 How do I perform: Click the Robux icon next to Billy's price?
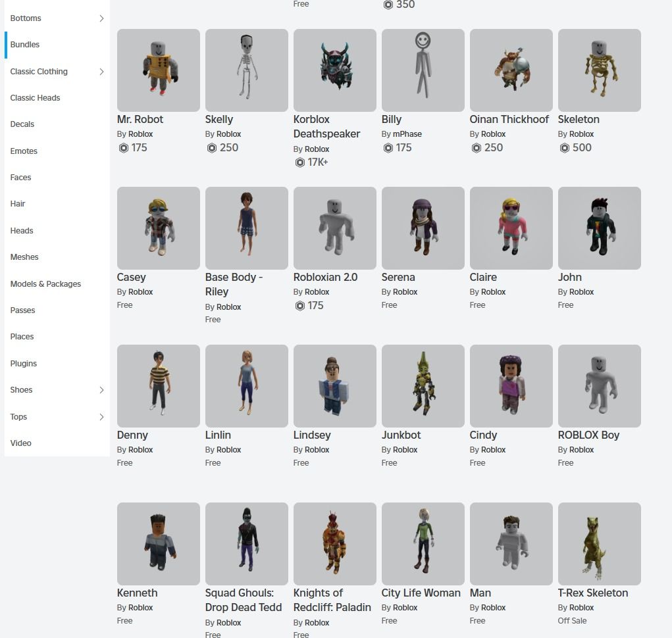[x=387, y=147]
